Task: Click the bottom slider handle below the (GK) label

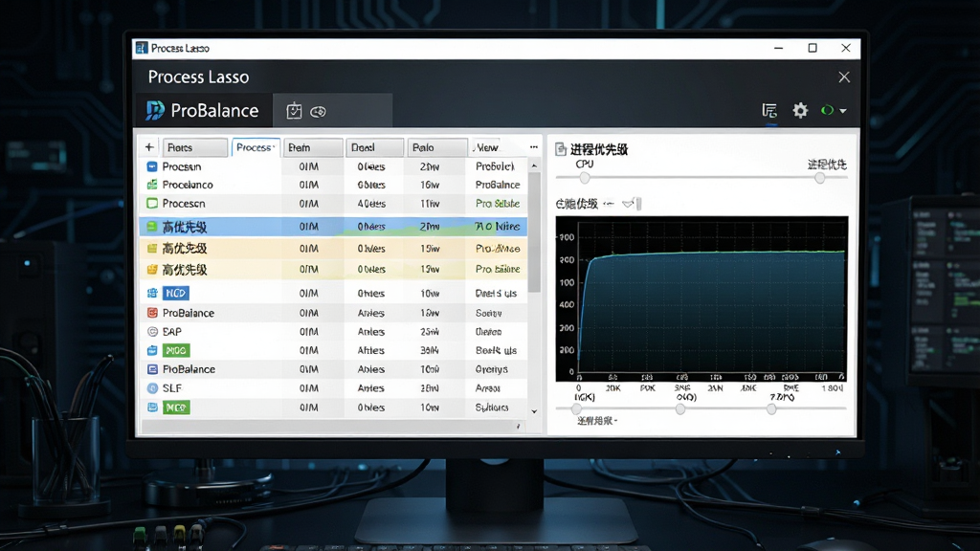Action: (576, 409)
